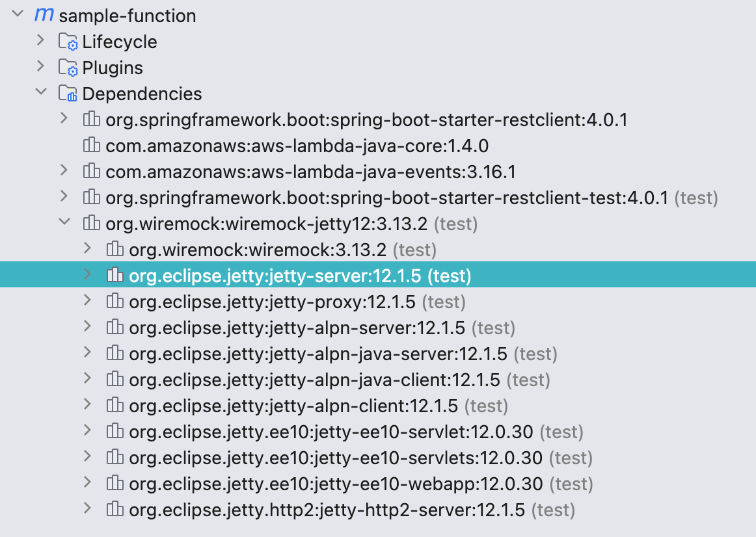Select spring-boot-starter-restclient-test:4.0.1 entry

[386, 198]
